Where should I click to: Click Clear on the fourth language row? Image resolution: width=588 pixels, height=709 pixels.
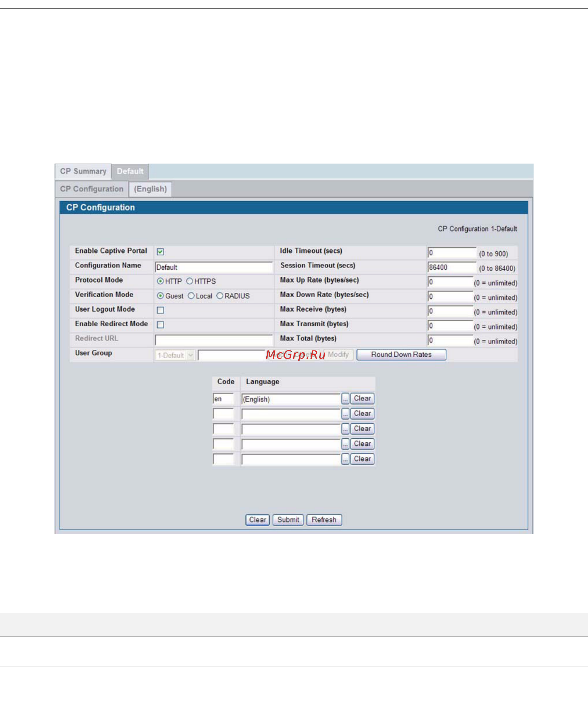click(x=362, y=444)
